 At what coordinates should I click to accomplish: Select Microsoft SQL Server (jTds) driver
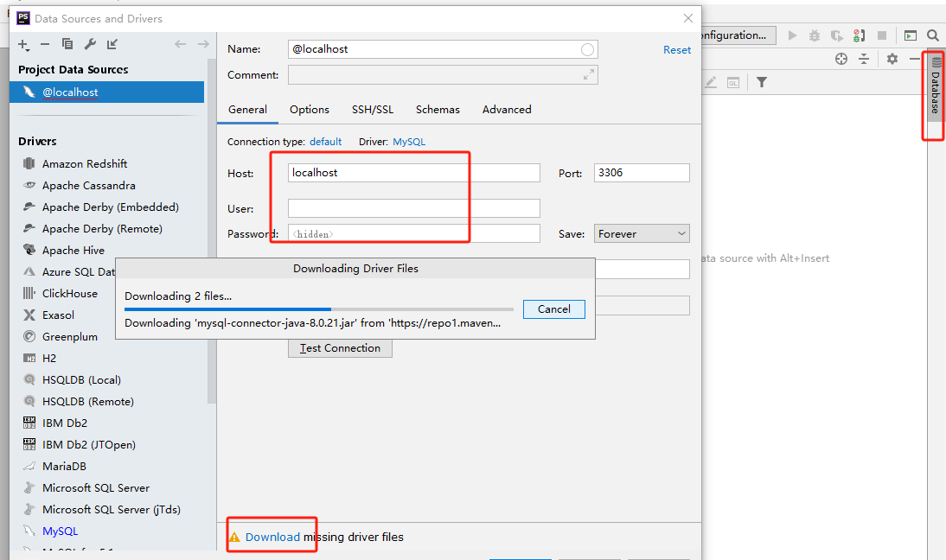click(111, 510)
